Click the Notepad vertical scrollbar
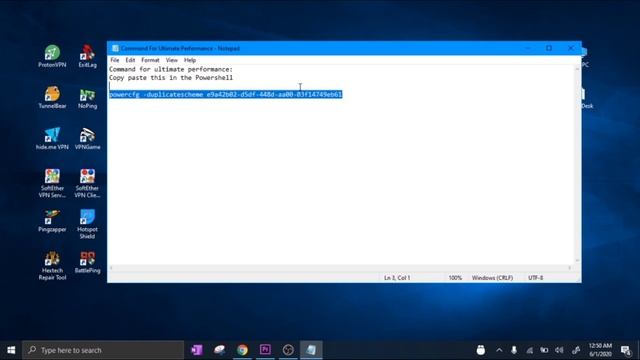The height and width of the screenshot is (360, 640). (577, 165)
